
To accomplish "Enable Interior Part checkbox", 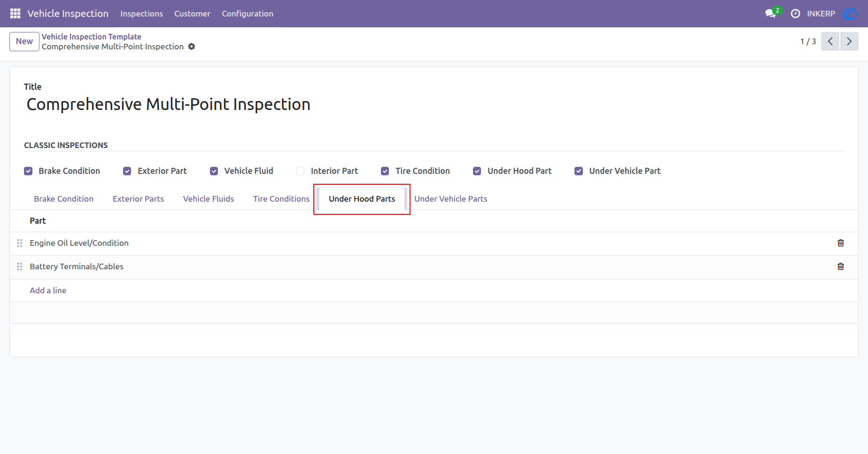I will pos(300,171).
